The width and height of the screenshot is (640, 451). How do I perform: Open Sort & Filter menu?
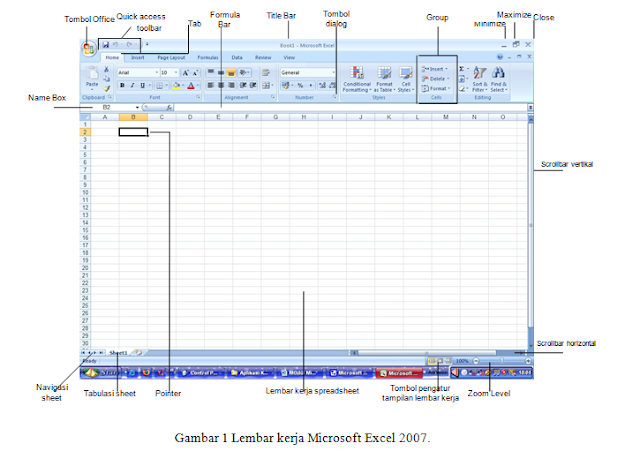tap(480, 79)
